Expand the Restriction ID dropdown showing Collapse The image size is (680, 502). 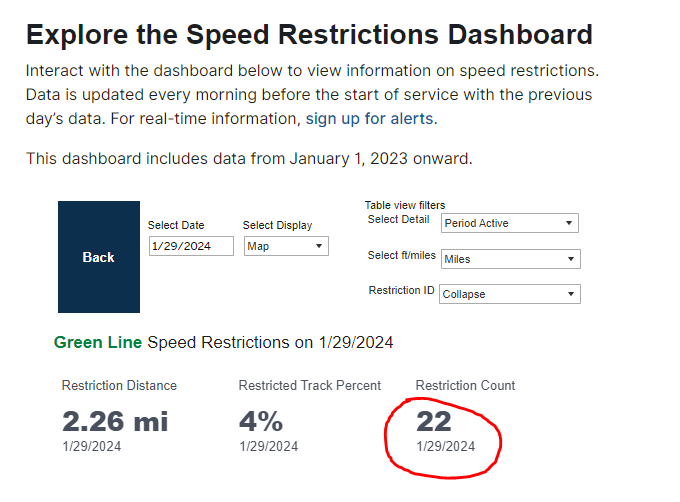(x=510, y=294)
